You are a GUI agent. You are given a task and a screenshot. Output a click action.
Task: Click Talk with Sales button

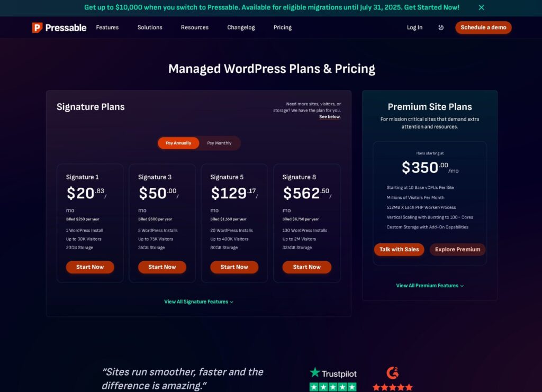point(399,249)
